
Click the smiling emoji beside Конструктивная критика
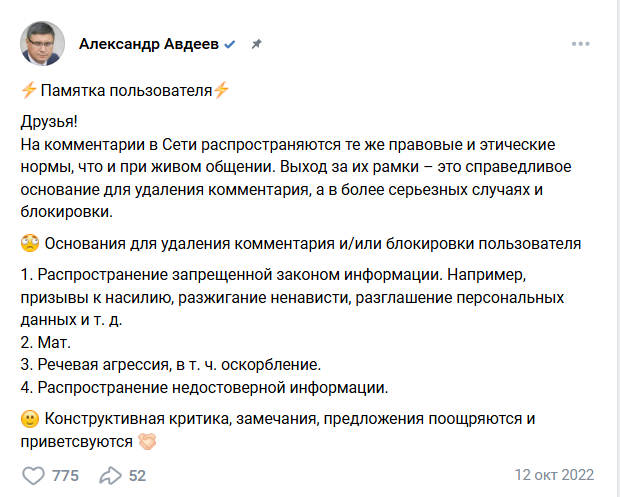pos(30,419)
